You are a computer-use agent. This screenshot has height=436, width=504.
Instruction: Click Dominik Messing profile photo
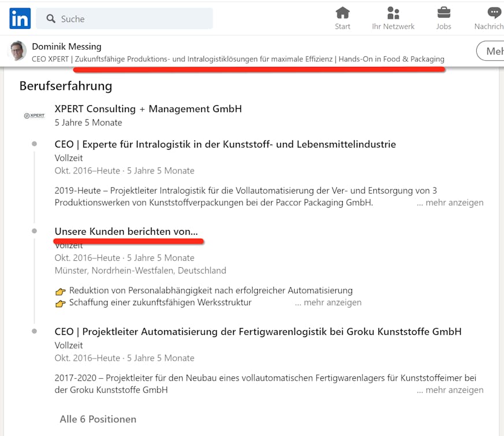click(17, 51)
